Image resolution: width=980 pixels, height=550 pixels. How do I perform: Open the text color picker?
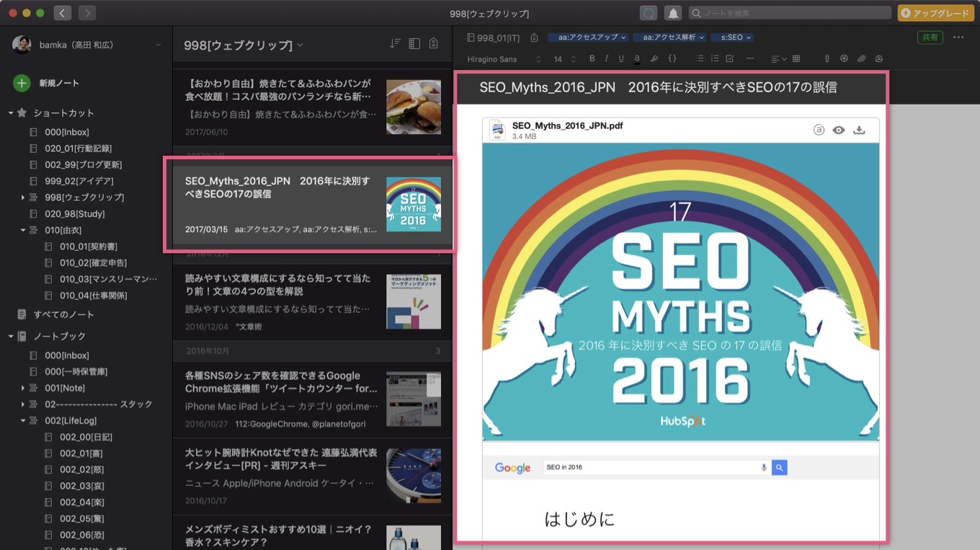(637, 58)
